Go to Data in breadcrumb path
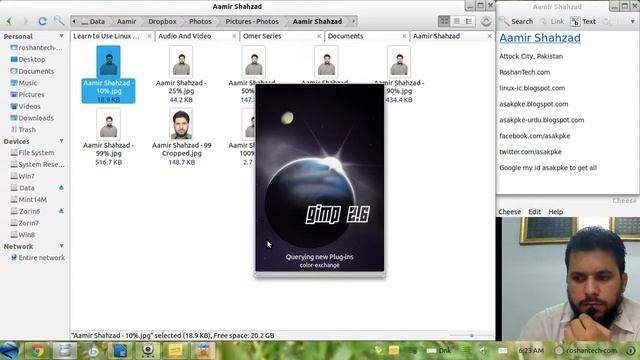Image resolution: width=640 pixels, height=360 pixels. click(93, 21)
